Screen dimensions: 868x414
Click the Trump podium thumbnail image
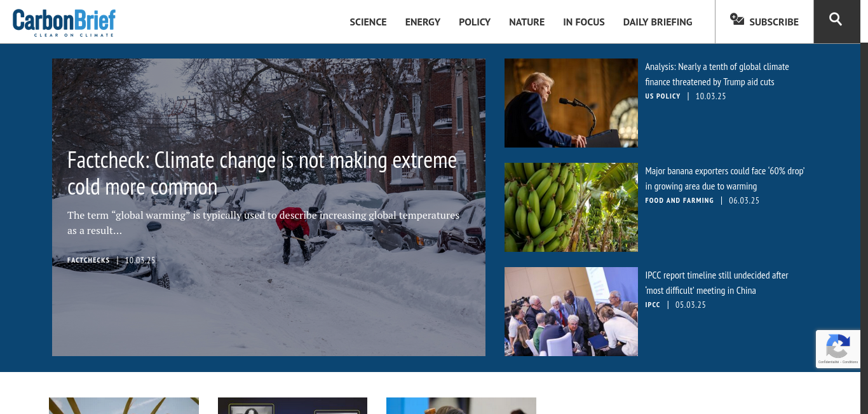tap(571, 103)
